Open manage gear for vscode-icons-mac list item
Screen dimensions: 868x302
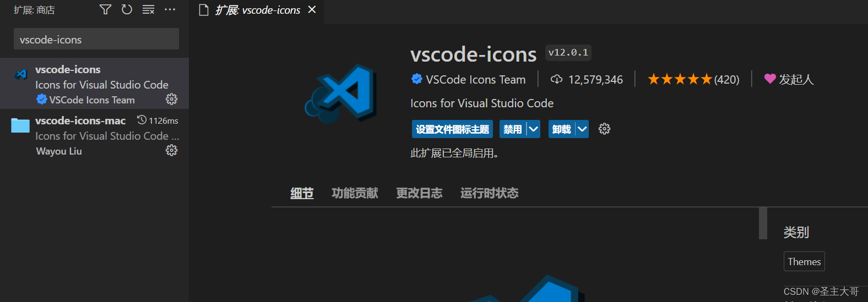(172, 150)
